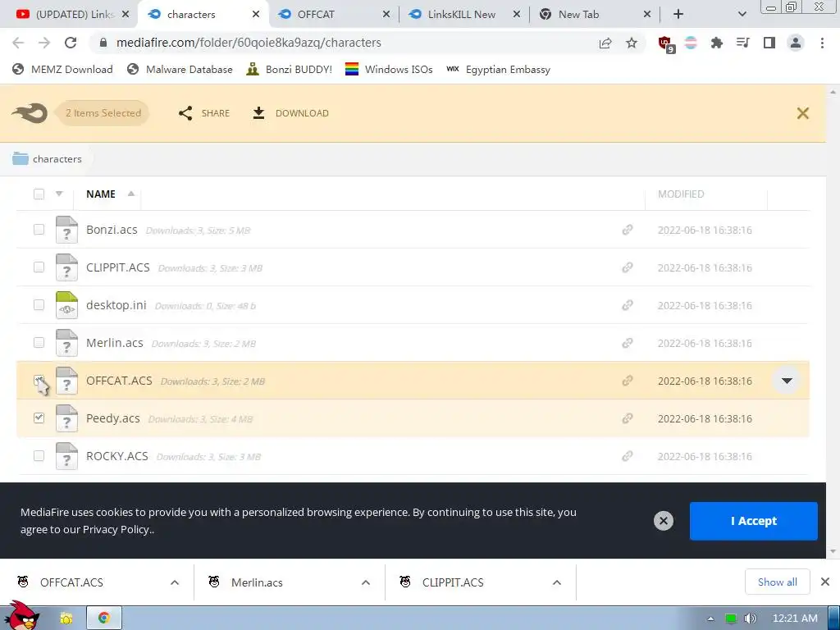This screenshot has height=630, width=840.
Task: Click the Peedy.acs file icon
Action: (66, 418)
